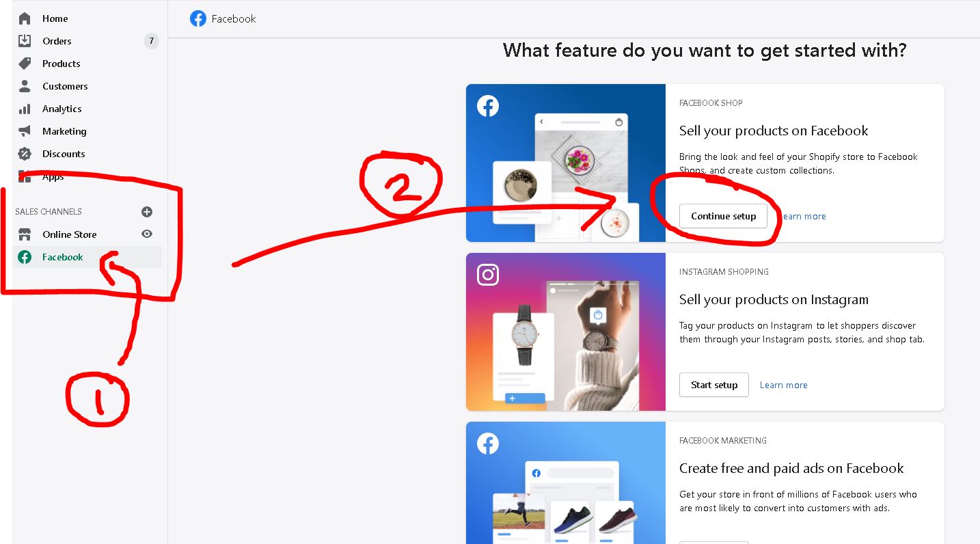Screen dimensions: 980x544
Task: Click the Instagram watch illustration thumbnail
Action: click(566, 331)
